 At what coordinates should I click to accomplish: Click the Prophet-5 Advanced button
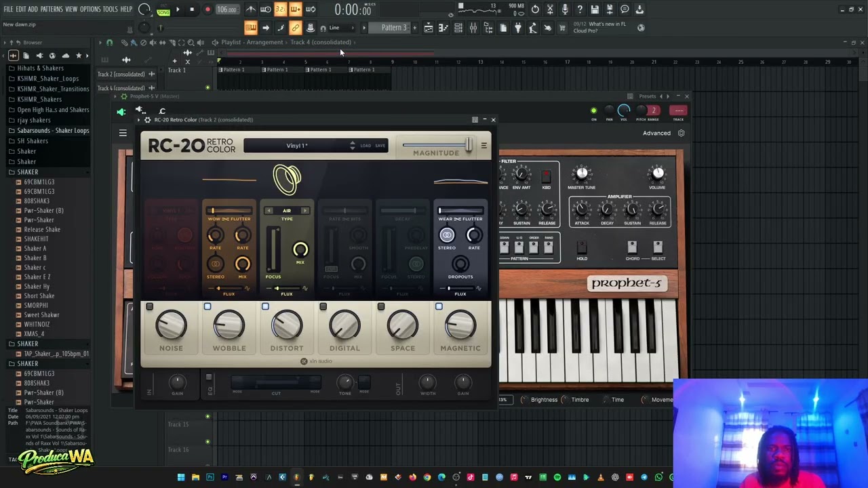tap(656, 134)
